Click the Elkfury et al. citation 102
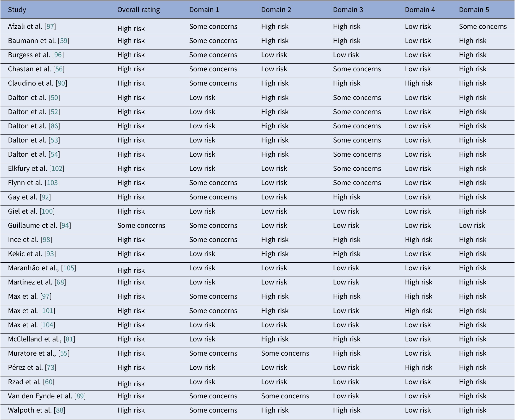This screenshot has height=420, width=515. pyautogui.click(x=57, y=169)
